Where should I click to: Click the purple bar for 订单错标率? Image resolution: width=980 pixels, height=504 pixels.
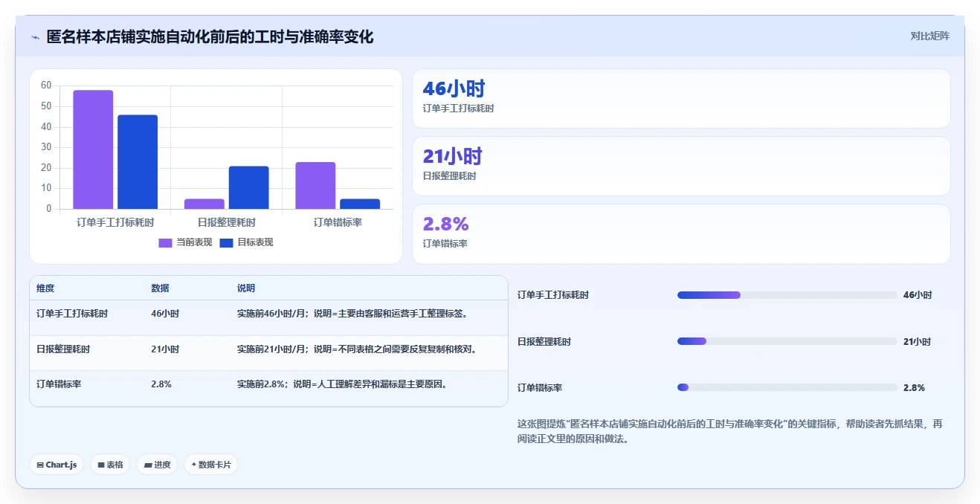pyautogui.click(x=315, y=185)
